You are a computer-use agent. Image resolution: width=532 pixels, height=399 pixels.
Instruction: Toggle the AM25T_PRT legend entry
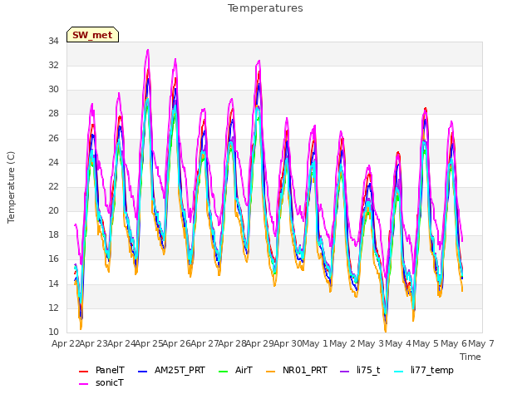click(172, 370)
